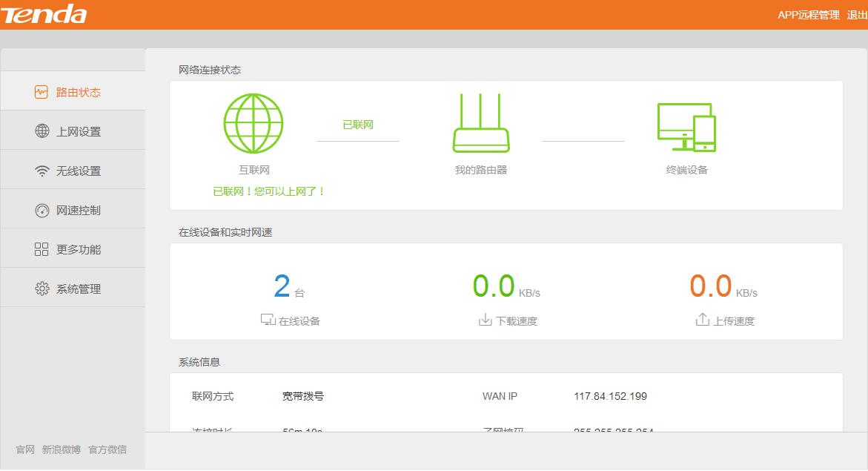
Task: Select the 路由状态 status icon in sidebar
Action: [42, 90]
